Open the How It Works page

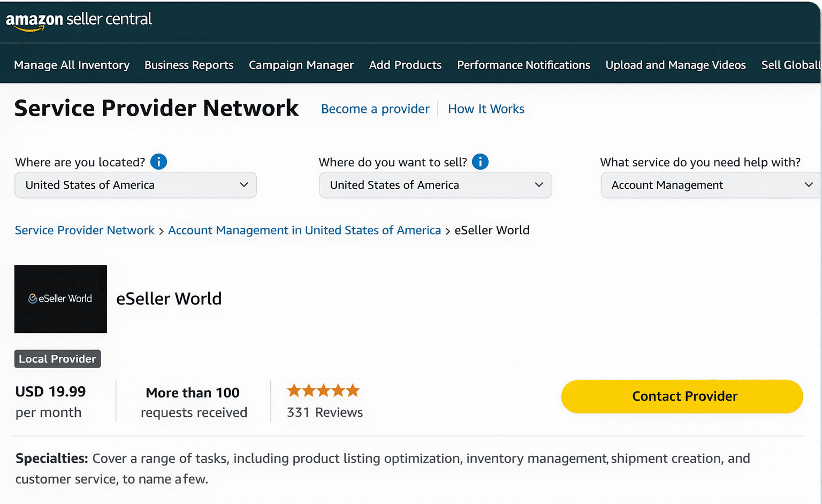[x=486, y=109]
